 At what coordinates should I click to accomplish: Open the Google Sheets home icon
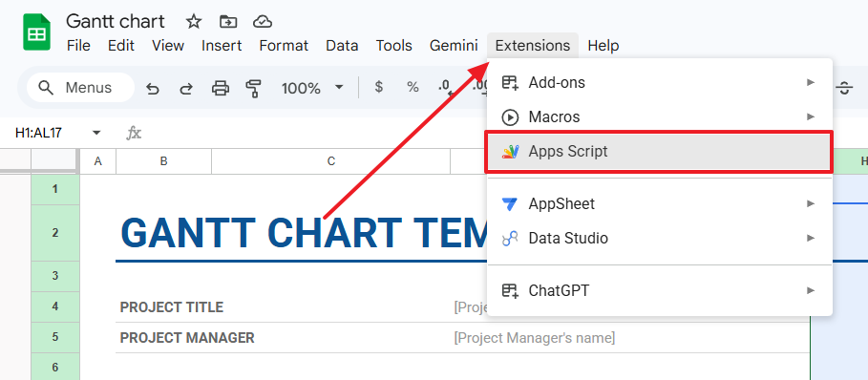tap(36, 33)
